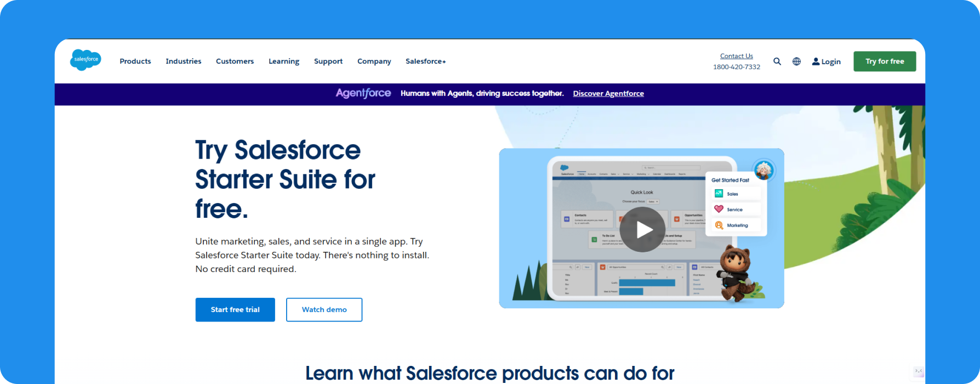The width and height of the screenshot is (980, 384).
Task: Select the Marketing magnifier icon
Action: pos(719,225)
